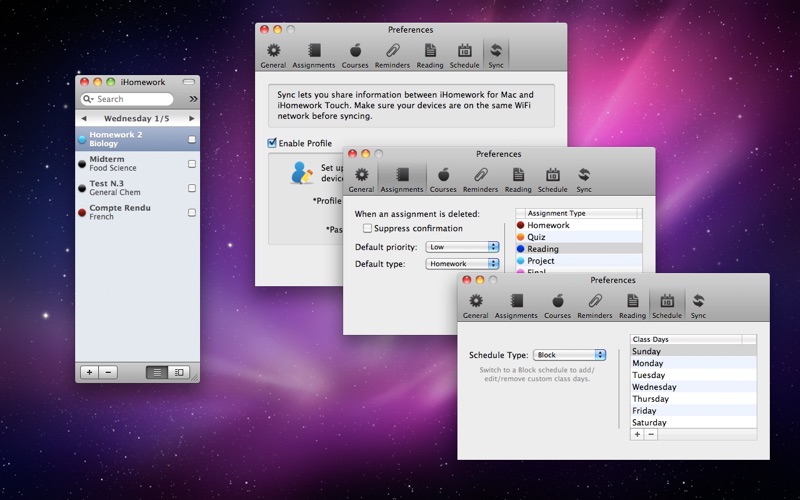Select Quiz assignment type row
800x500 pixels.
click(x=579, y=237)
